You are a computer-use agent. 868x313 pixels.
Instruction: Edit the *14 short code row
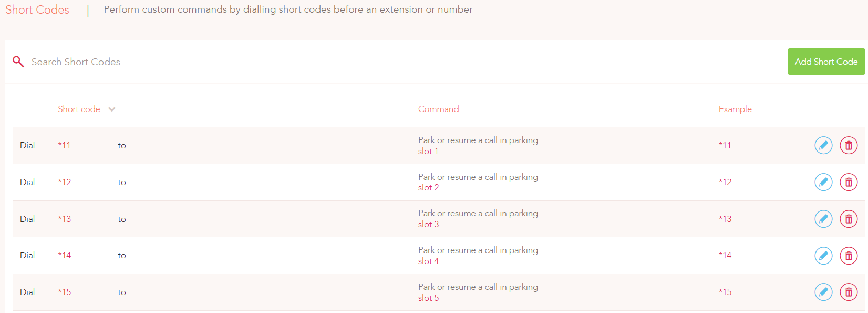tap(823, 256)
